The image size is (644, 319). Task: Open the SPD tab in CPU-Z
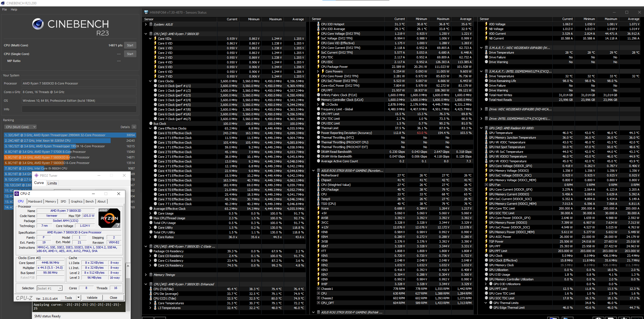click(x=63, y=201)
